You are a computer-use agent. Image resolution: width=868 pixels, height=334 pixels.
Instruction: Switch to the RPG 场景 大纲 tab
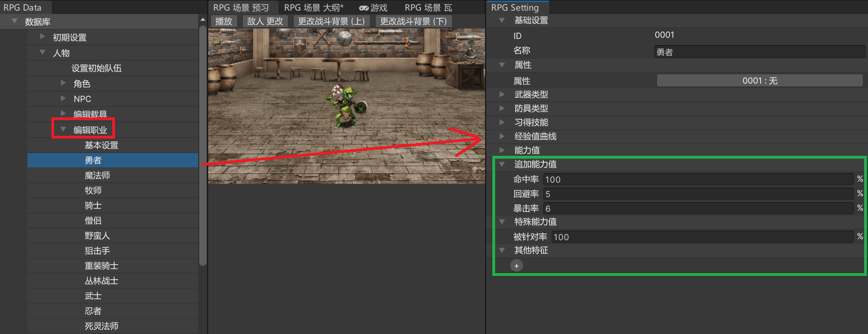click(x=313, y=8)
